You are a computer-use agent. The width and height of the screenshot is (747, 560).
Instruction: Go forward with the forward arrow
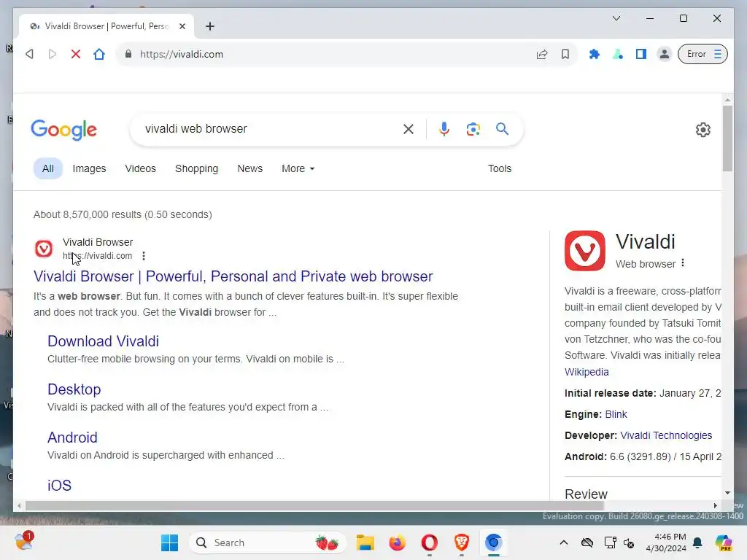[x=53, y=54]
